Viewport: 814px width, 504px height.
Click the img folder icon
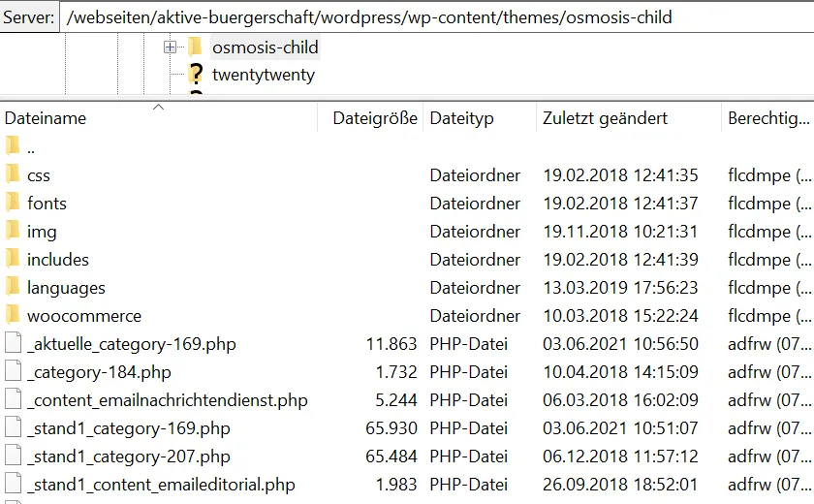14,231
